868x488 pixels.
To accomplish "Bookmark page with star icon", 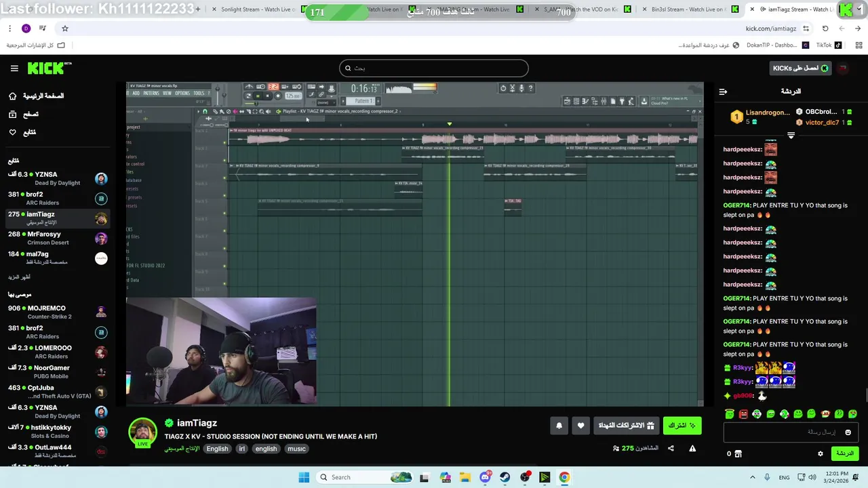I will tap(65, 28).
